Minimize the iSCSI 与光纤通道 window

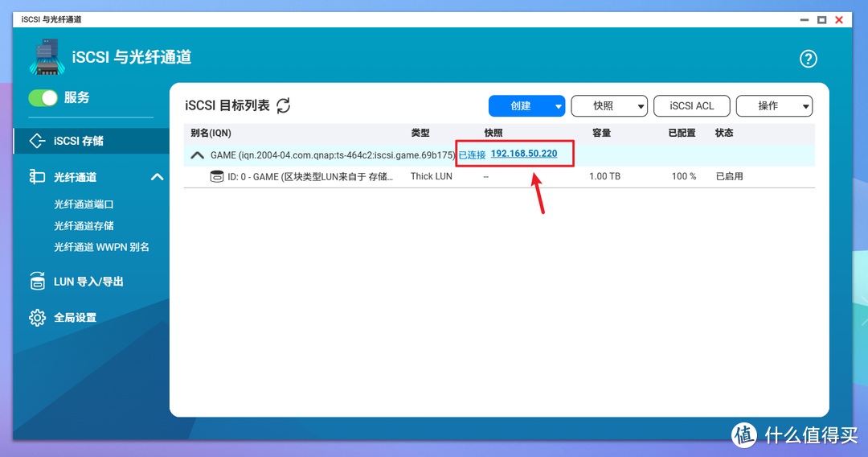click(805, 20)
